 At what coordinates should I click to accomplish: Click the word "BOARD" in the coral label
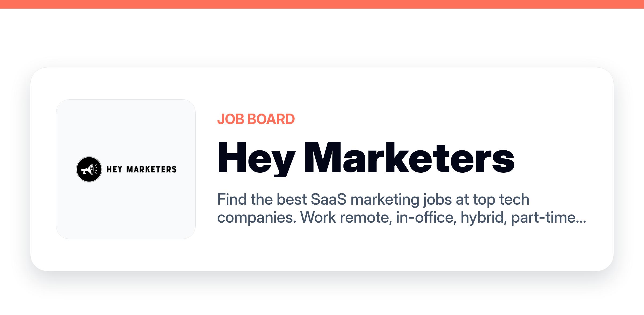tap(271, 119)
